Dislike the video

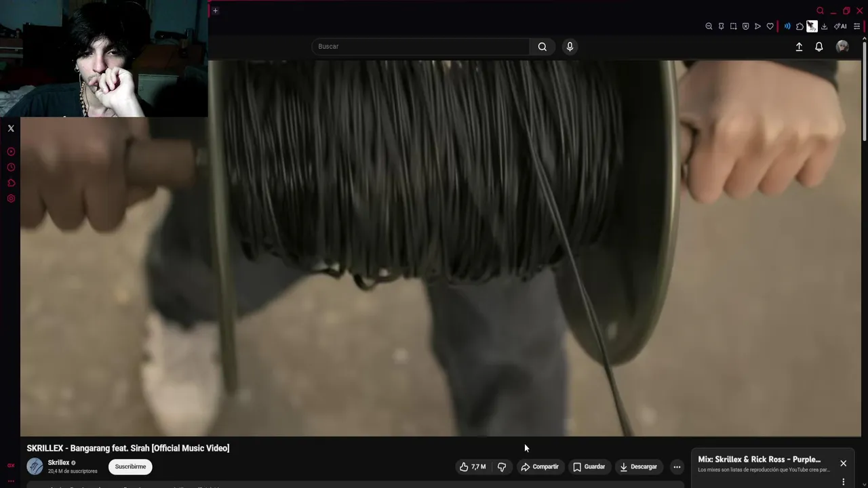click(x=502, y=466)
